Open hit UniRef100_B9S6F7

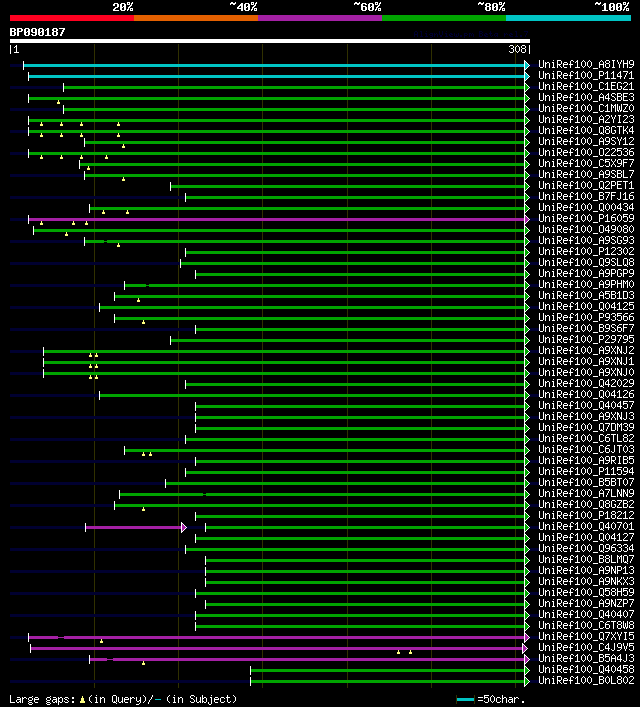586,328
